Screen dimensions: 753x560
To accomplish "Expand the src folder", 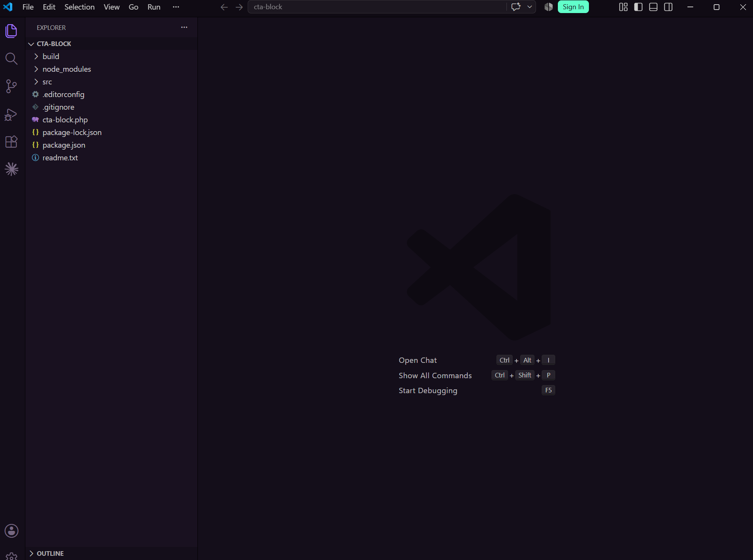I will 111,82.
